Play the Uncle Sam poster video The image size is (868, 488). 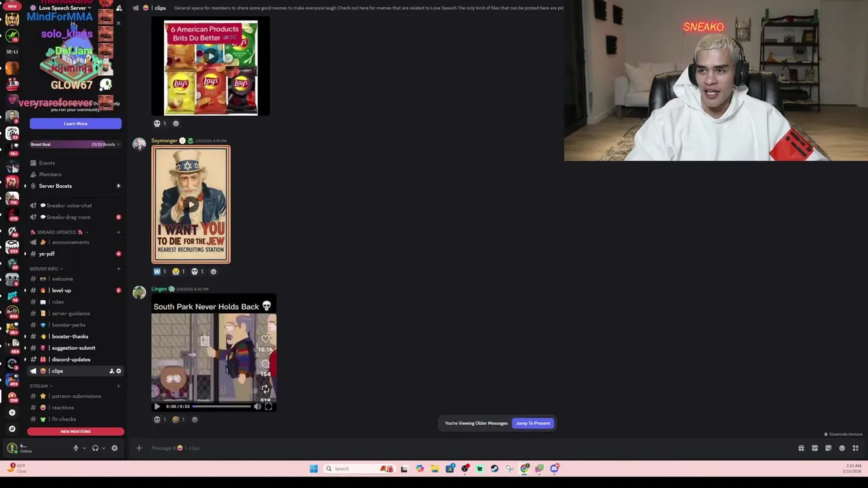pyautogui.click(x=191, y=205)
